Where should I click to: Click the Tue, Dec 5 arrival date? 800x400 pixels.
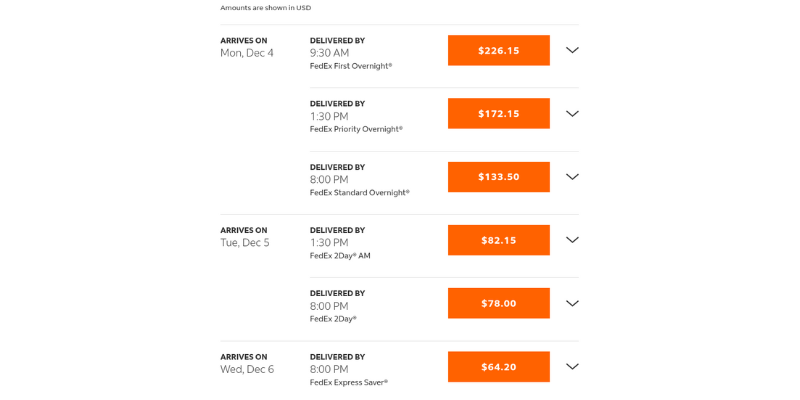(x=244, y=243)
